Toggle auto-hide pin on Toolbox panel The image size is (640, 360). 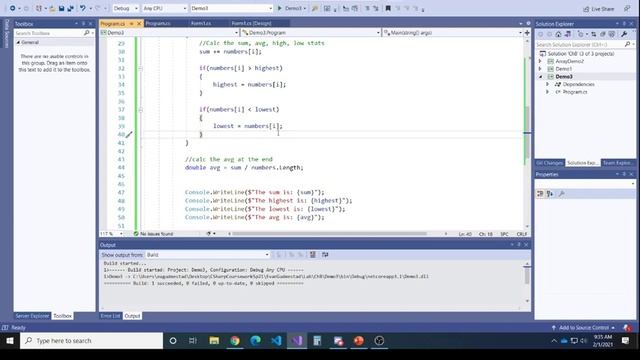click(83, 24)
